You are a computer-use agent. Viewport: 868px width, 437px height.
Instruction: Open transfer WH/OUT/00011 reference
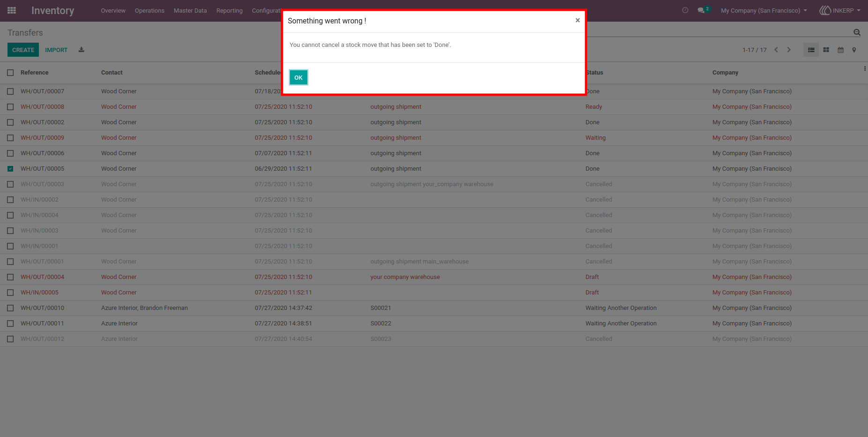42,324
